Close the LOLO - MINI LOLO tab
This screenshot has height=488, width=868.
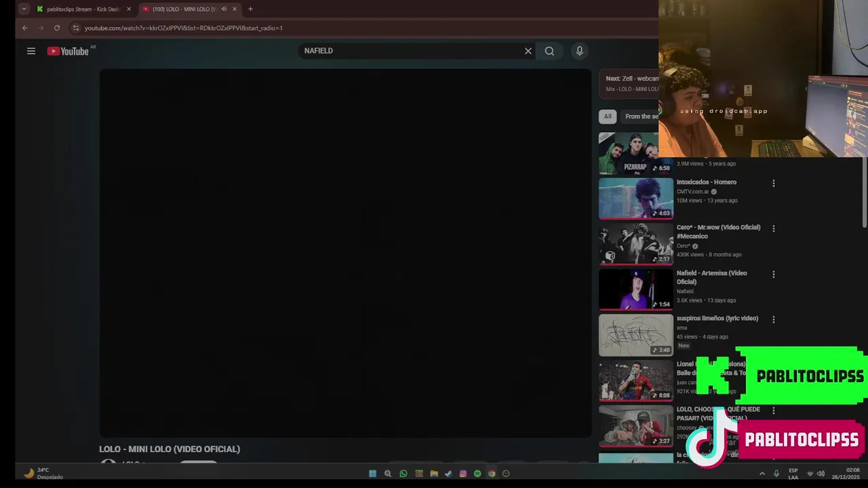coord(235,9)
